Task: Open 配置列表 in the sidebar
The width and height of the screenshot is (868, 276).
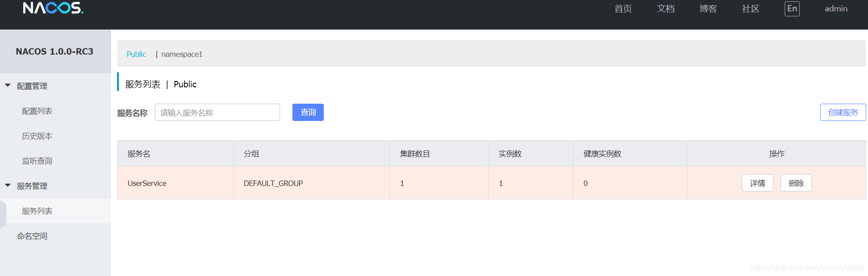Action: pos(37,111)
